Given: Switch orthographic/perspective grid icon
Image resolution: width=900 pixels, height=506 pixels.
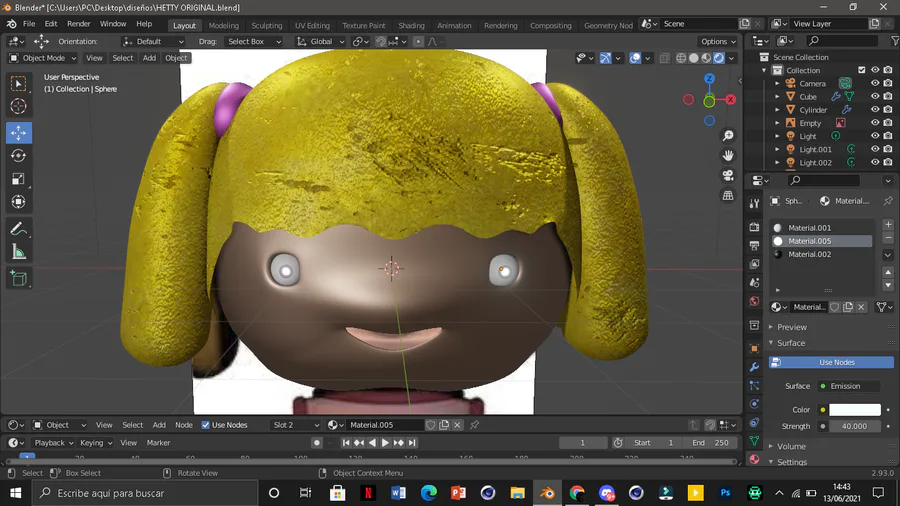Looking at the screenshot, I should point(728,196).
